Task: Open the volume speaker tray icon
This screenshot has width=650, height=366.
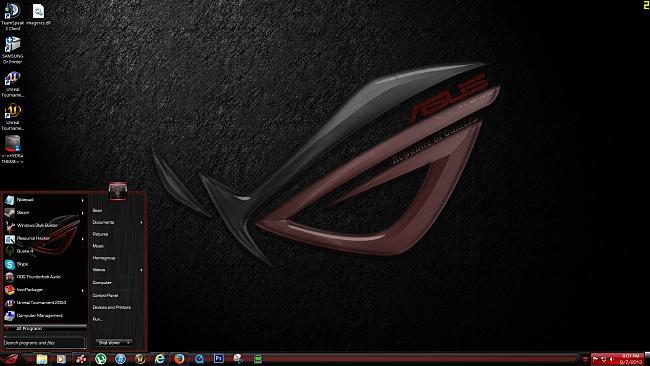Action: (x=611, y=359)
